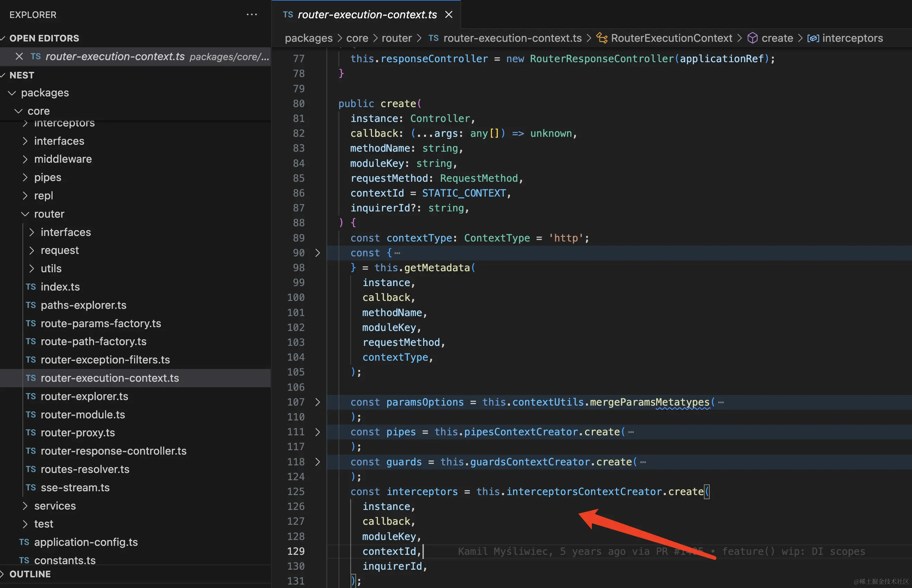The height and width of the screenshot is (588, 912).
Task: Click the TS icon on the editor tab
Action: 288,15
